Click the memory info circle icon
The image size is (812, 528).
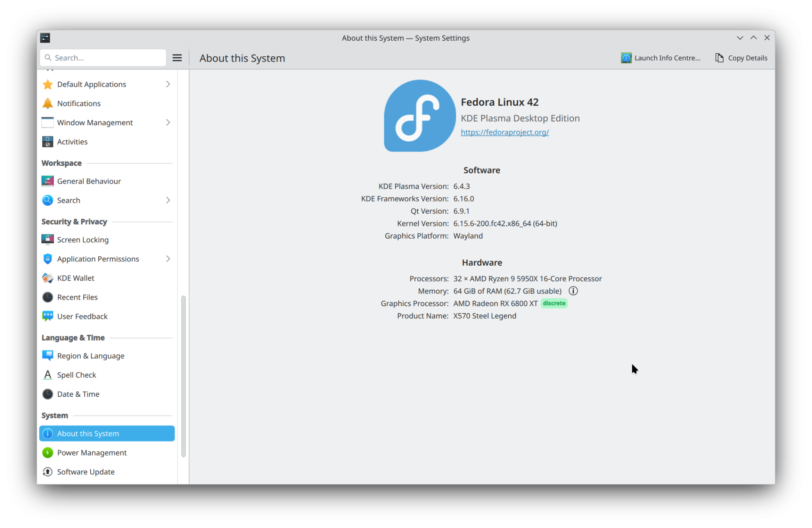pos(573,291)
